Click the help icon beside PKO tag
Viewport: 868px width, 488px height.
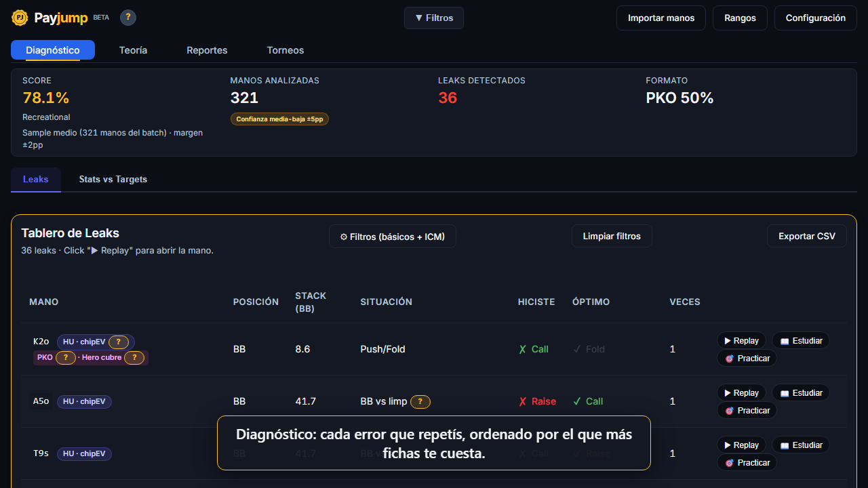pyautogui.click(x=66, y=358)
